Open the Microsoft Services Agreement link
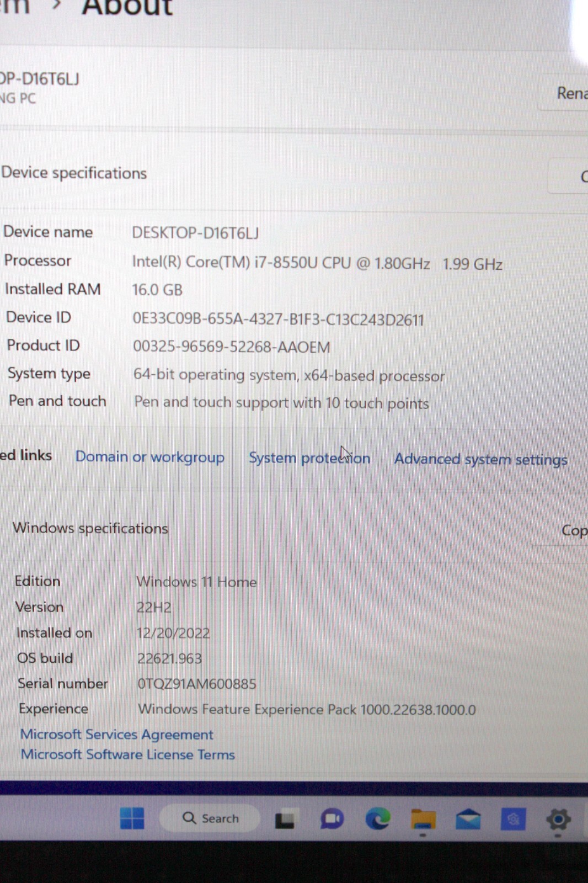588x883 pixels. point(116,735)
